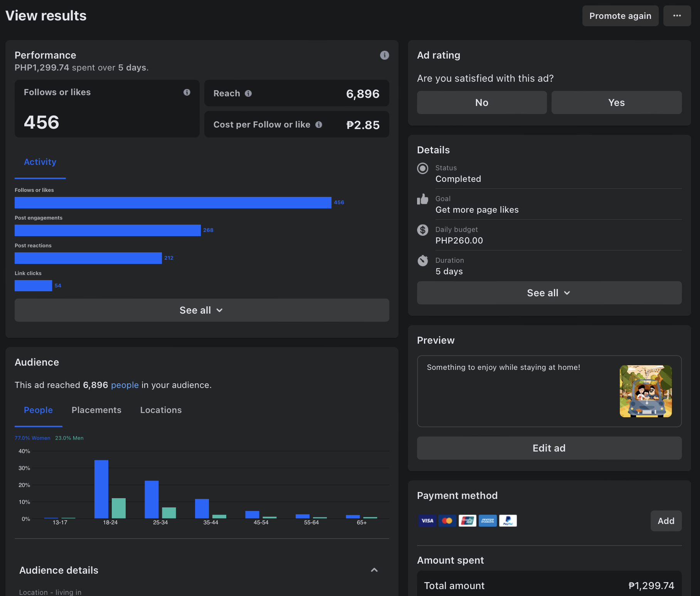
Task: Expand Performance activity with See all
Action: point(202,310)
